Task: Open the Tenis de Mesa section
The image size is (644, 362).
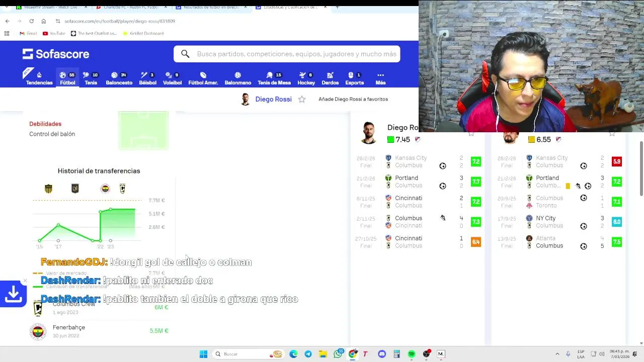Action: pyautogui.click(x=274, y=78)
